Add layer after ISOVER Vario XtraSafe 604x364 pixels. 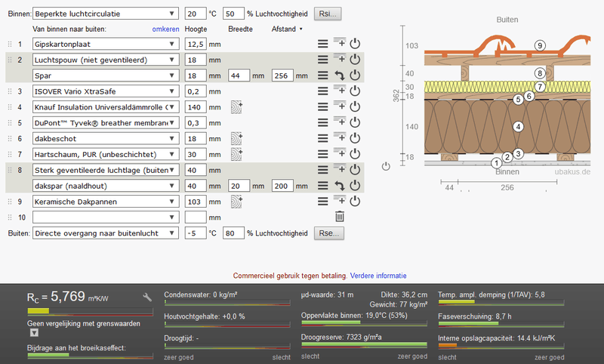339,90
